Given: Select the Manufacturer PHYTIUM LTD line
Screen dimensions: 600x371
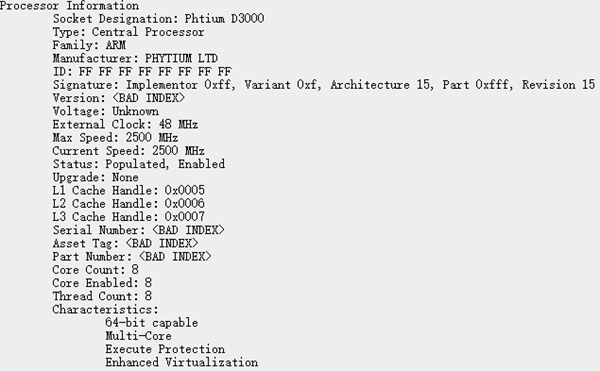Looking at the screenshot, I should (x=135, y=59).
